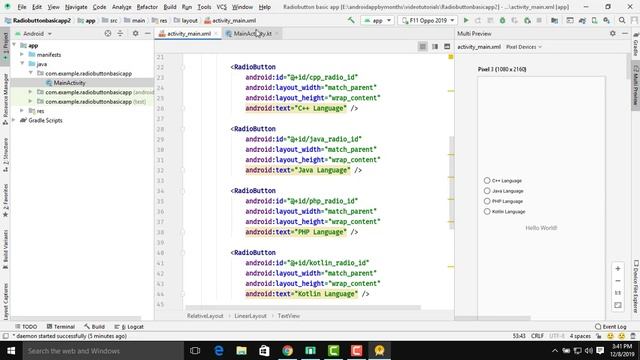The height and width of the screenshot is (360, 640).
Task: Toggle the Gradle side tool window
Action: coord(636,45)
